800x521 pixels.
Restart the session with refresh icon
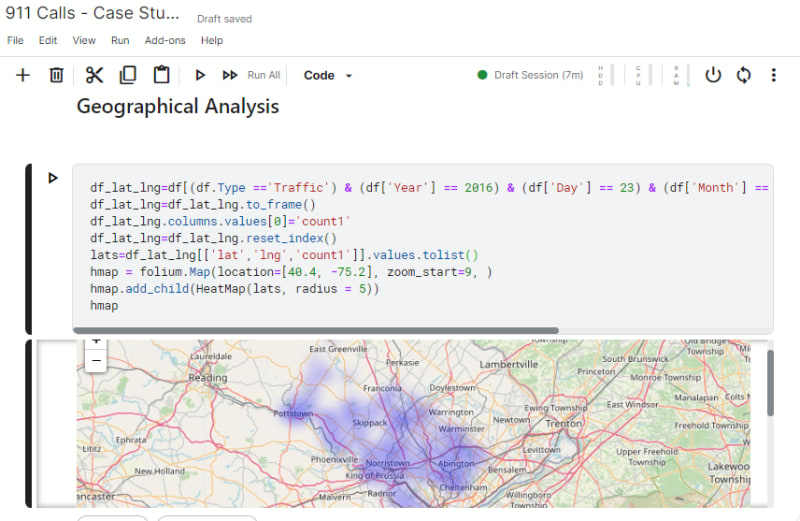pos(743,75)
